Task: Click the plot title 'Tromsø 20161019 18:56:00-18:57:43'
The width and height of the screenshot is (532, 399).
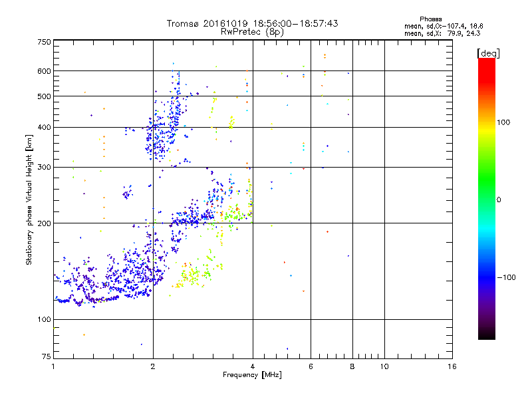Action: pyautogui.click(x=252, y=23)
